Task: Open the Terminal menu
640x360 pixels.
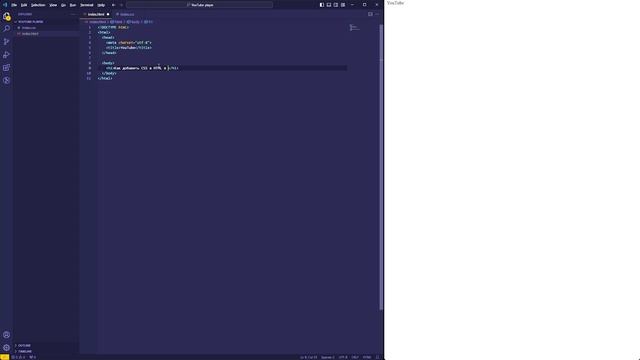Action: pyautogui.click(x=87, y=5)
